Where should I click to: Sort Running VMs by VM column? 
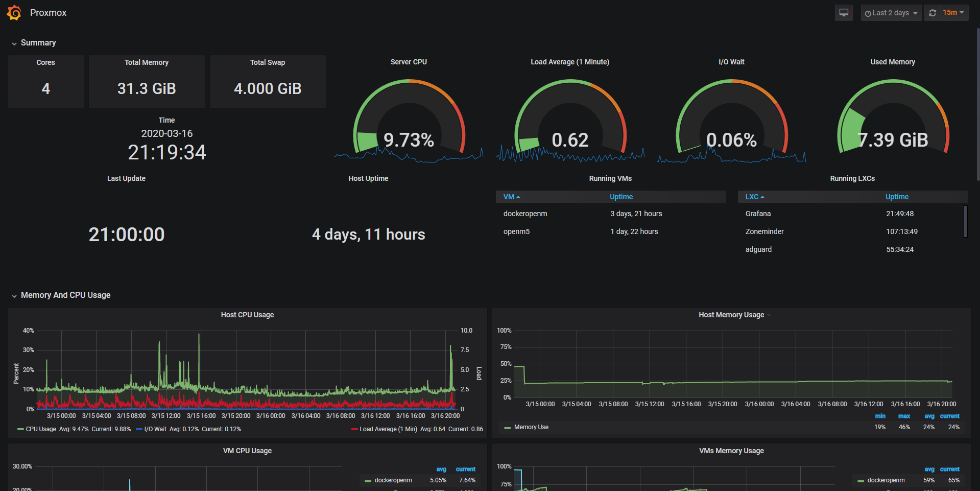tap(512, 197)
